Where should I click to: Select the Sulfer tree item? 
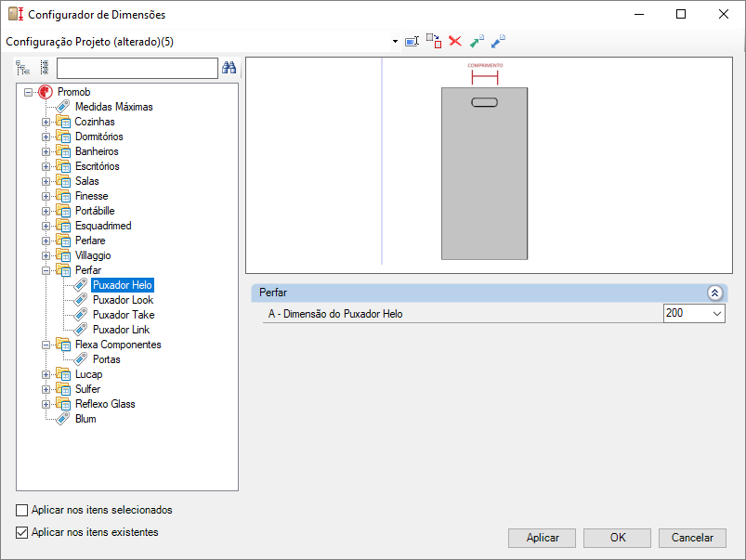pos(88,389)
